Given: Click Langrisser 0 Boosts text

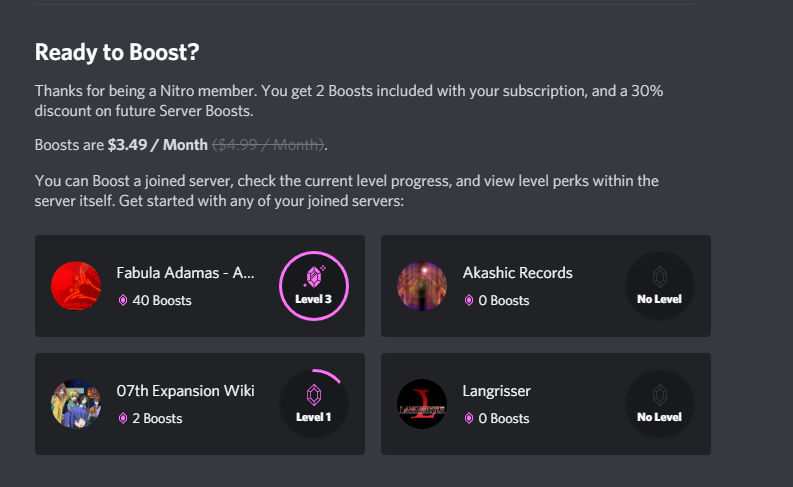Looking at the screenshot, I should click(504, 418).
